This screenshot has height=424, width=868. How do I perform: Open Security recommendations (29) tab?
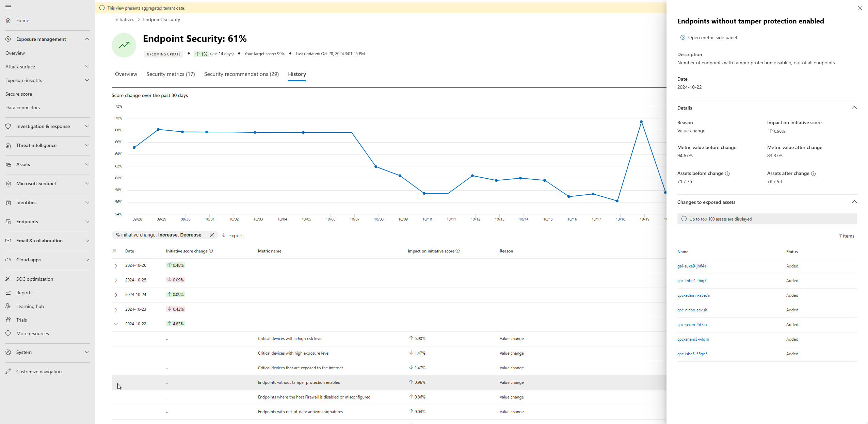pos(241,74)
